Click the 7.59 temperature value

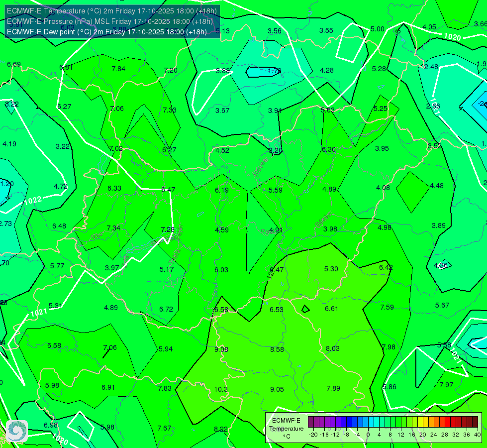387,307
